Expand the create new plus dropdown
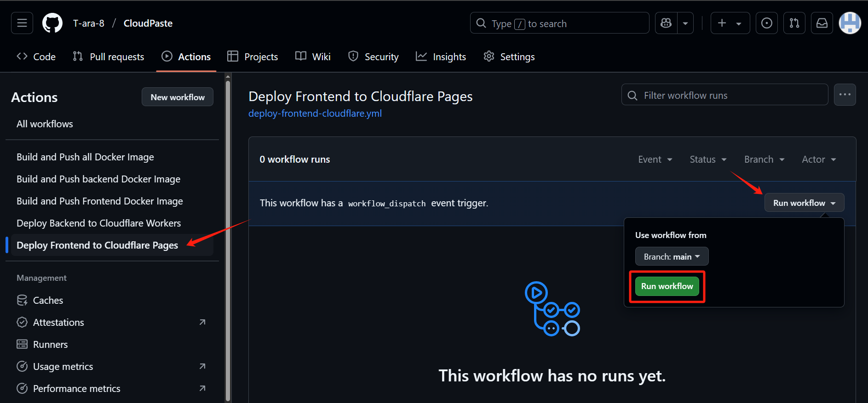 click(730, 23)
